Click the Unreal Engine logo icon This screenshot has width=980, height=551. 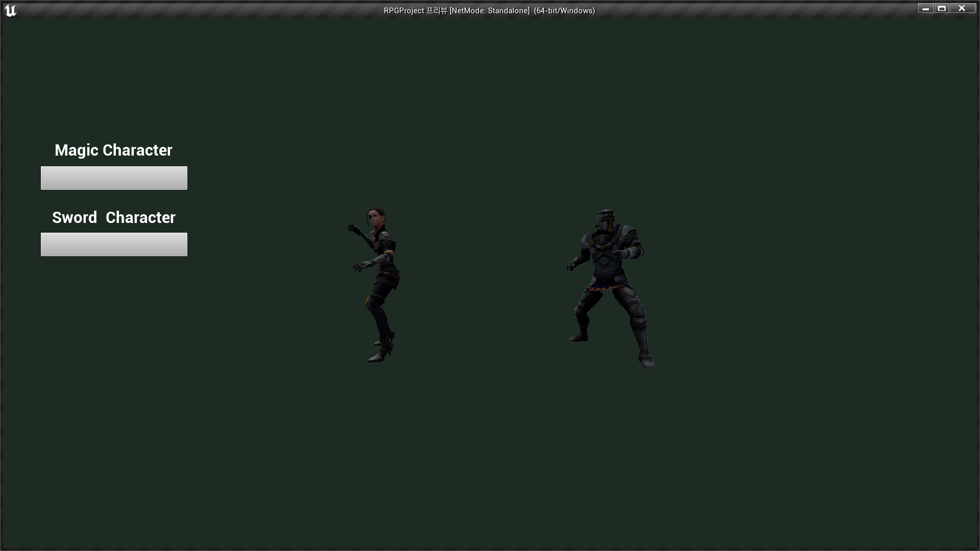pyautogui.click(x=10, y=10)
